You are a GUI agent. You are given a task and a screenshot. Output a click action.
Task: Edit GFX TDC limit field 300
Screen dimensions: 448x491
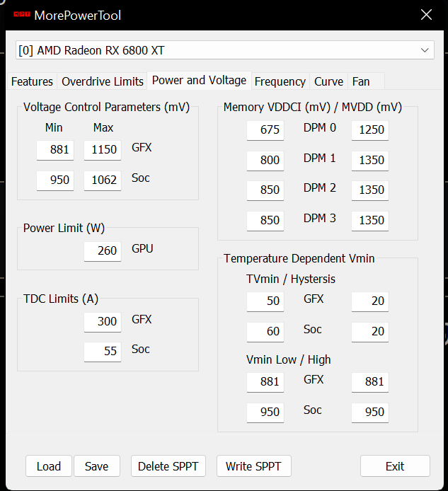click(x=103, y=322)
